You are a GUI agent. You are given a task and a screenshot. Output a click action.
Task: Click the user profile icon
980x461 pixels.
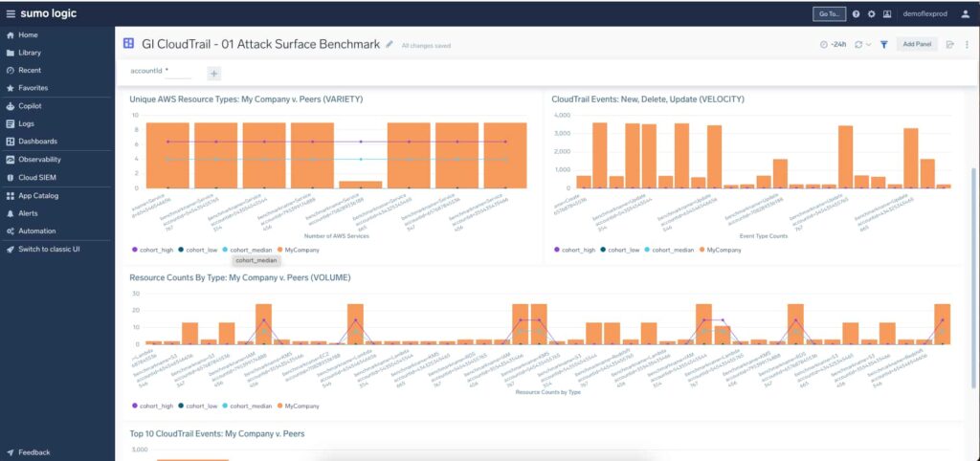967,13
